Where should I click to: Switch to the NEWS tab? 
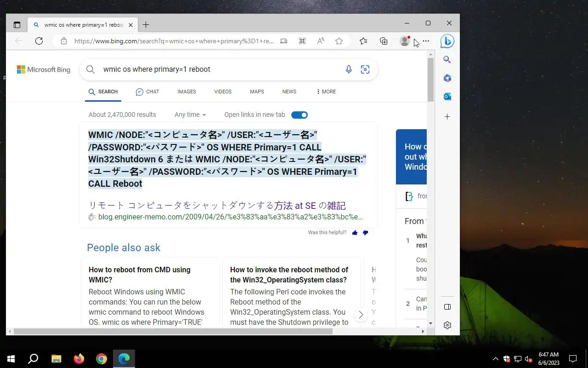click(x=289, y=92)
